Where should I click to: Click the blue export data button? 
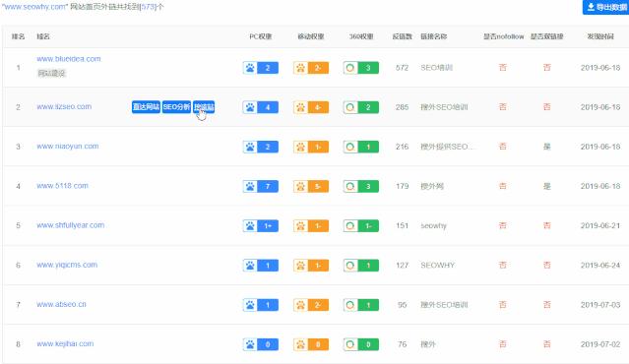point(605,7)
